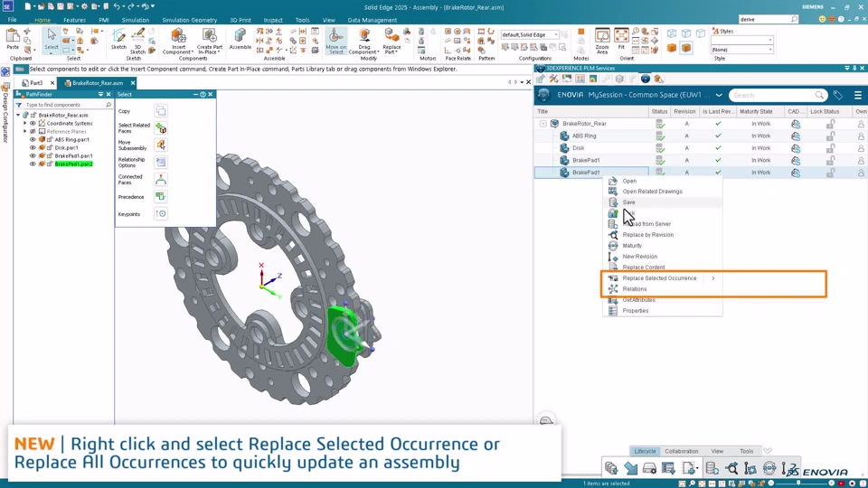Image resolution: width=868 pixels, height=488 pixels.
Task: Open the Data Management ribbon tab
Action: pyautogui.click(x=372, y=20)
